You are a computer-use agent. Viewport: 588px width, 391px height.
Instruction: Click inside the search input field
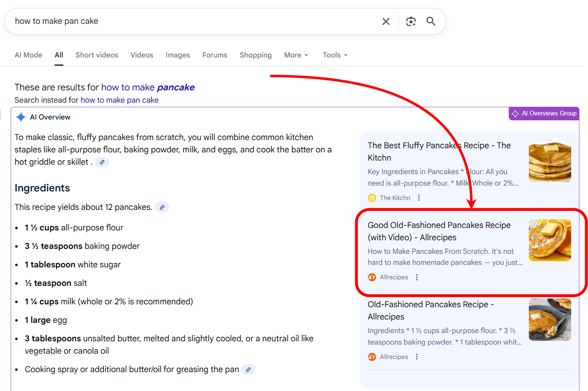(164, 21)
